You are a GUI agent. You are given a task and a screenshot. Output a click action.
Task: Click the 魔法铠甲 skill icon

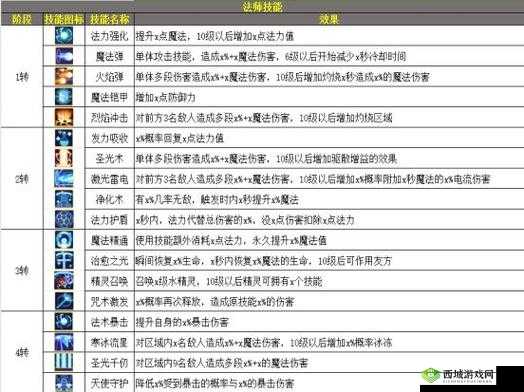coord(64,97)
